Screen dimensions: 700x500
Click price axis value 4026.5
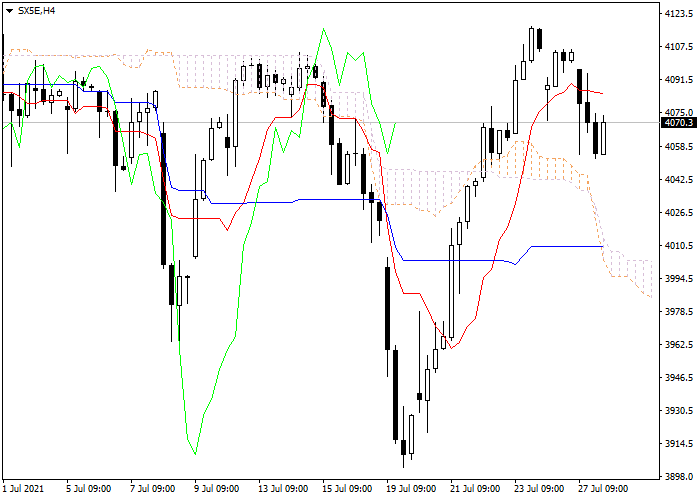point(679,212)
